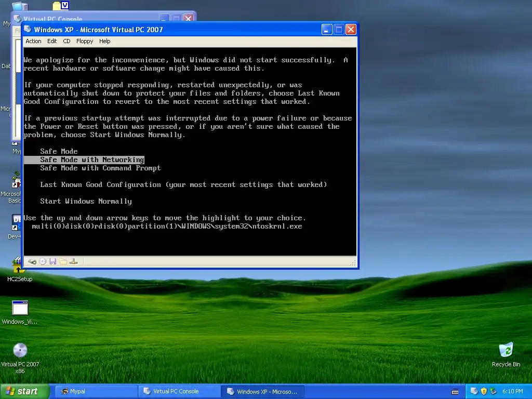Viewport: 532px width, 399px height.
Task: Minimize the Windows XP Virtual PC window
Action: click(x=326, y=30)
